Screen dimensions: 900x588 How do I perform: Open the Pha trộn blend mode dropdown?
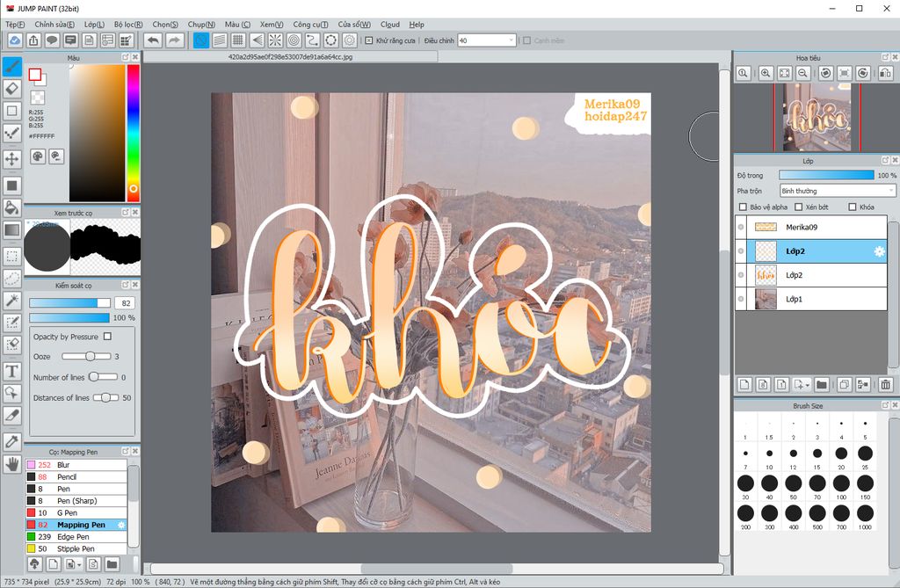pyautogui.click(x=838, y=191)
